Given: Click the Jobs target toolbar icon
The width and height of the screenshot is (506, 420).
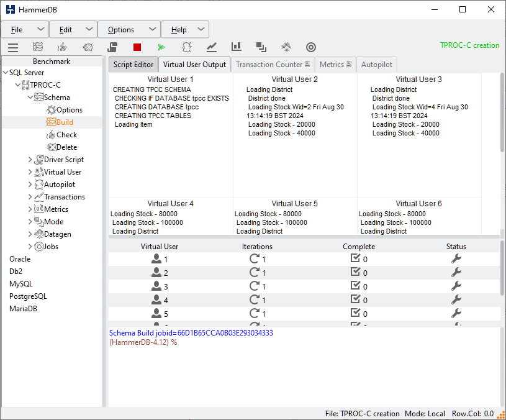Looking at the screenshot, I should [311, 47].
